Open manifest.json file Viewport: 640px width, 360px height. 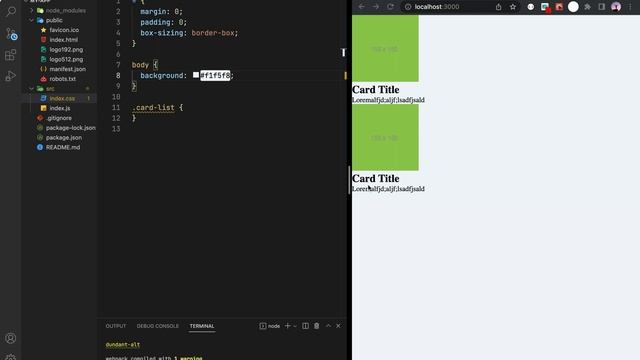click(67, 69)
